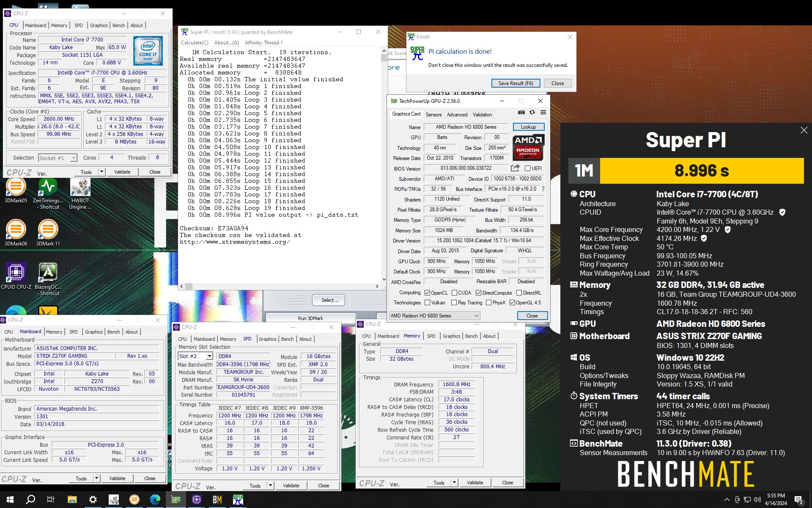
Task: Click Lookup button in GPU-Z
Action: (x=528, y=127)
